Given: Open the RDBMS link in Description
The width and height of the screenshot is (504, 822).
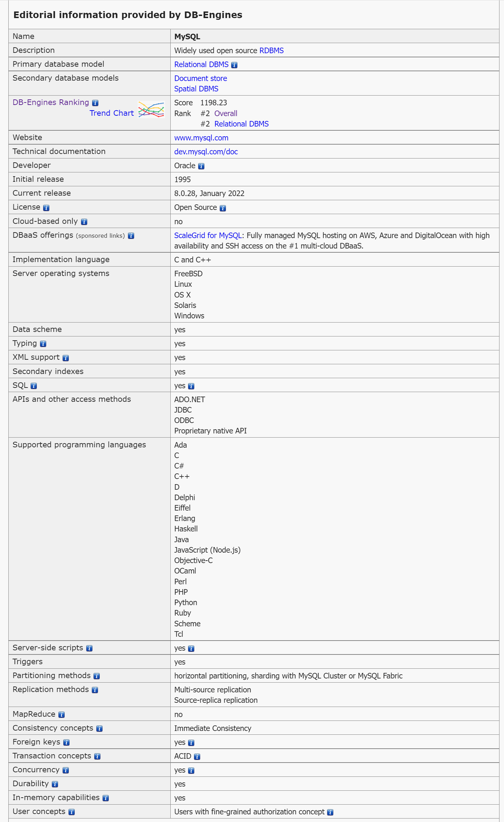Looking at the screenshot, I should click(x=271, y=50).
